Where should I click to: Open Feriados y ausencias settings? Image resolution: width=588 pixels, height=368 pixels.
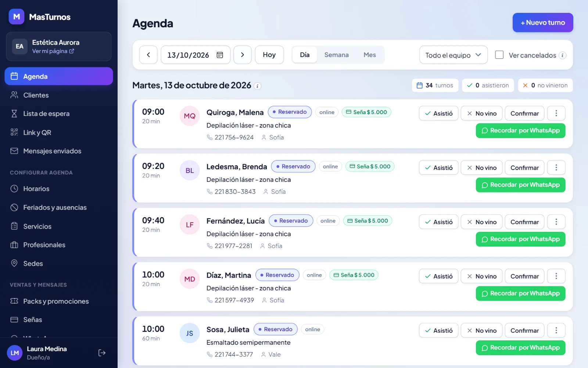(x=59, y=208)
